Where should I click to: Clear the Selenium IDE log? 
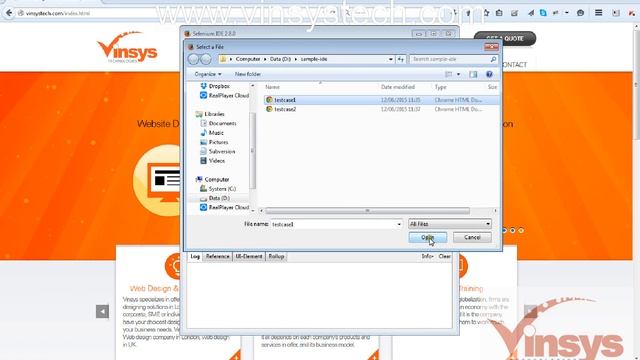(444, 256)
